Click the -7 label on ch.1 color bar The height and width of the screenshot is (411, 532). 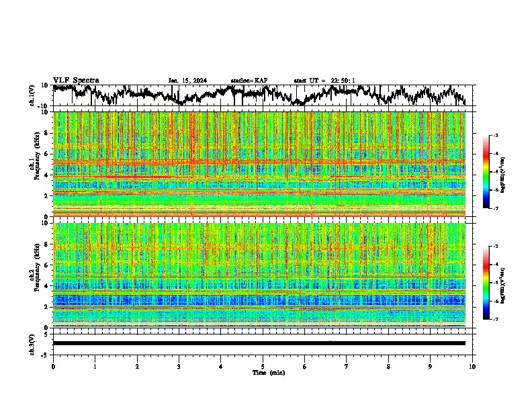pos(496,208)
